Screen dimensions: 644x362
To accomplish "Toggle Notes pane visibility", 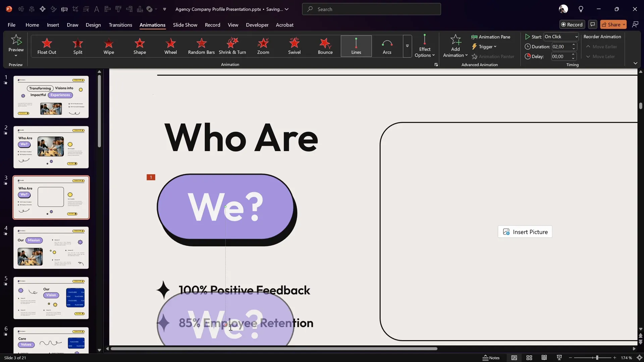I will pos(491,358).
